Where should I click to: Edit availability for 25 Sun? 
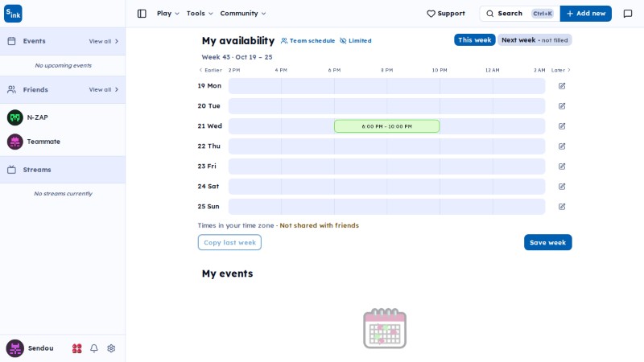click(562, 207)
